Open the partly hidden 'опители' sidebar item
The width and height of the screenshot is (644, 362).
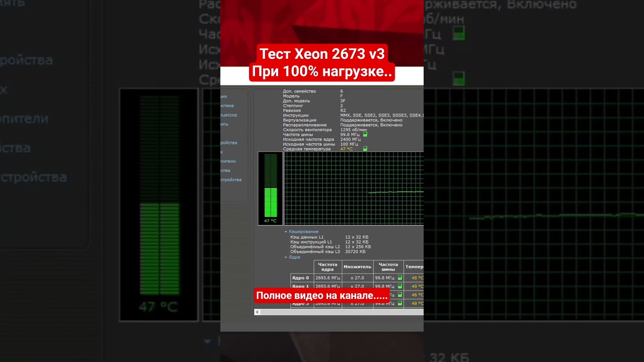pos(228,161)
